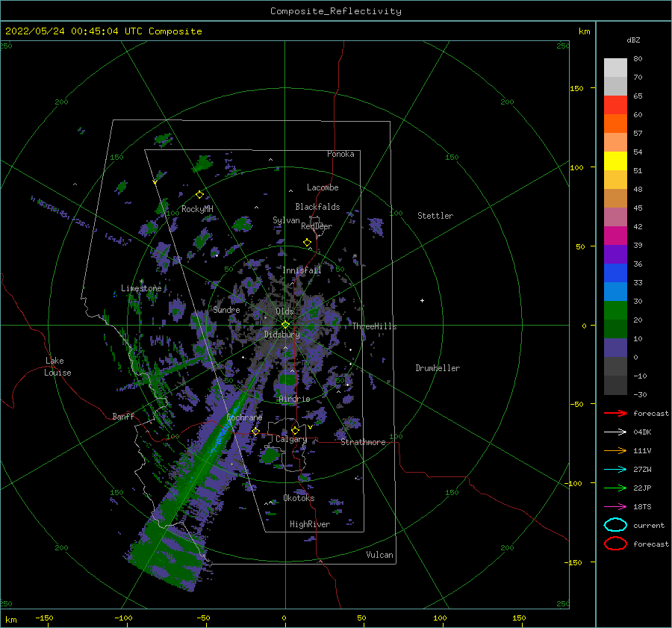Click the white plus marker west of Drumheller
672x628 pixels.
pyautogui.click(x=422, y=300)
